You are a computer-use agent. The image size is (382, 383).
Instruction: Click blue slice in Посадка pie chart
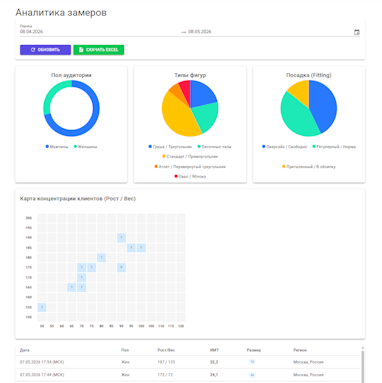click(x=324, y=107)
